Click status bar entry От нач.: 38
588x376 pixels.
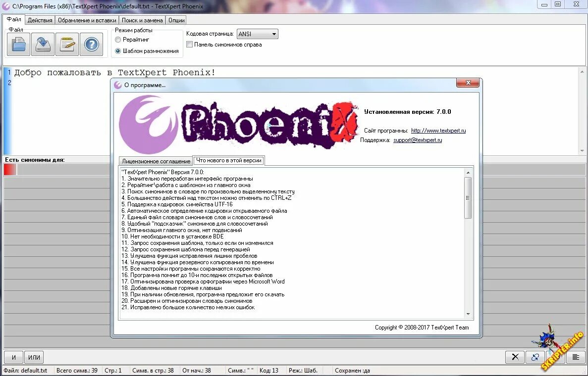(x=197, y=371)
